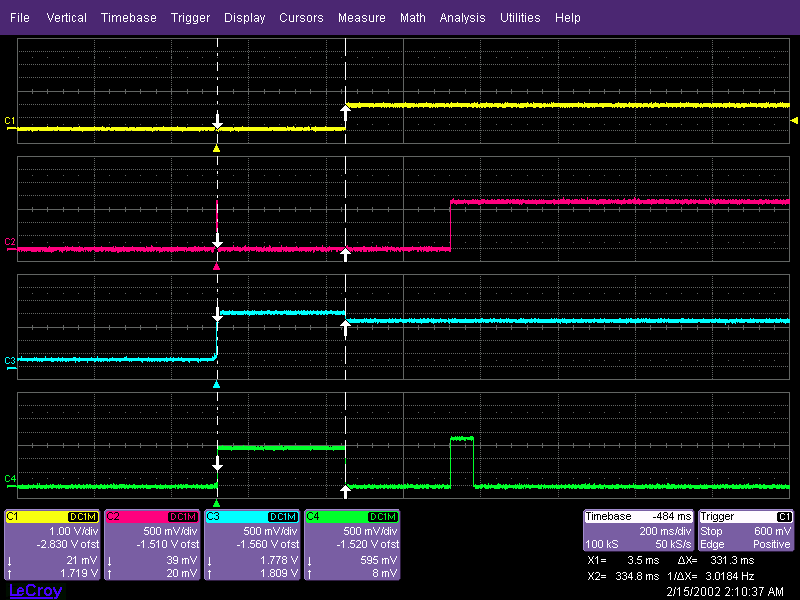Click the cyan C3 trigger position marker

(216, 385)
